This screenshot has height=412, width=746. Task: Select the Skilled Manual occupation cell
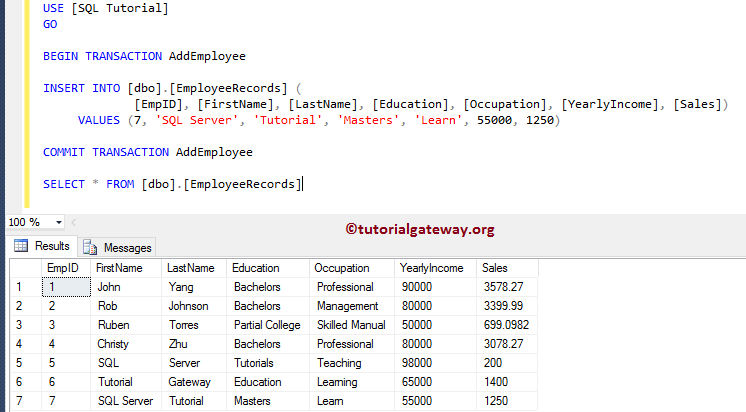[351, 325]
